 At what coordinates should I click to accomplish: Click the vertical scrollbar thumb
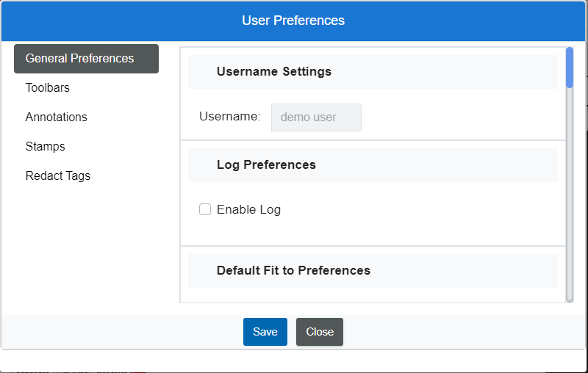(570, 68)
